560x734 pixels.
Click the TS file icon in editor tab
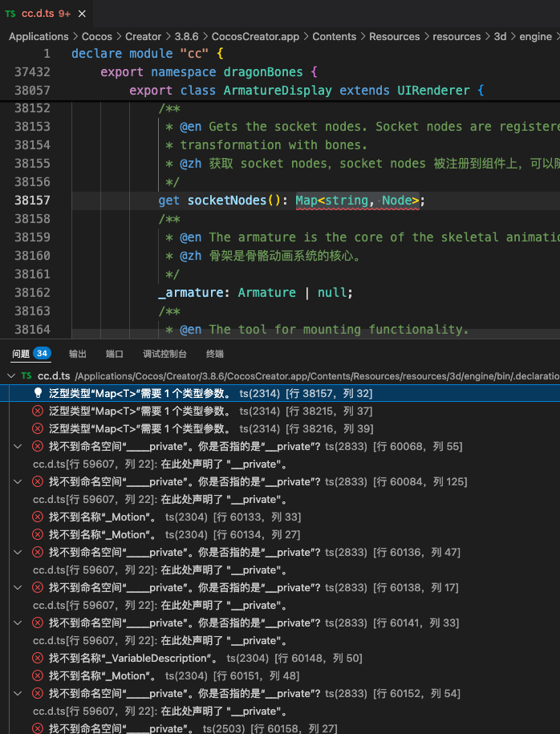10,14
